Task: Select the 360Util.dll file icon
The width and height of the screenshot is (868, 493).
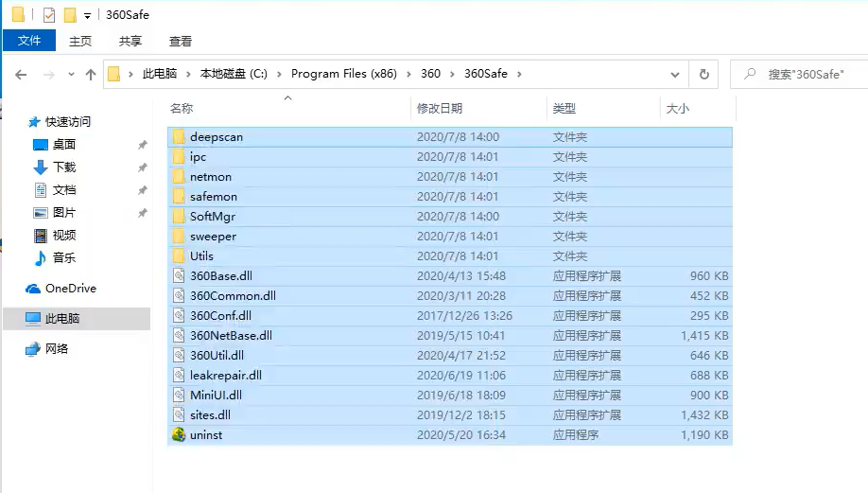Action: coord(179,356)
